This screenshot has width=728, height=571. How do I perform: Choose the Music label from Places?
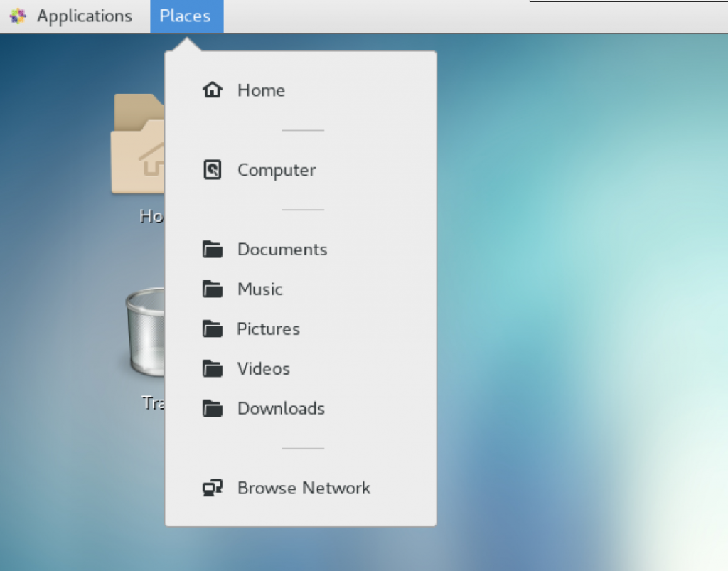259,289
